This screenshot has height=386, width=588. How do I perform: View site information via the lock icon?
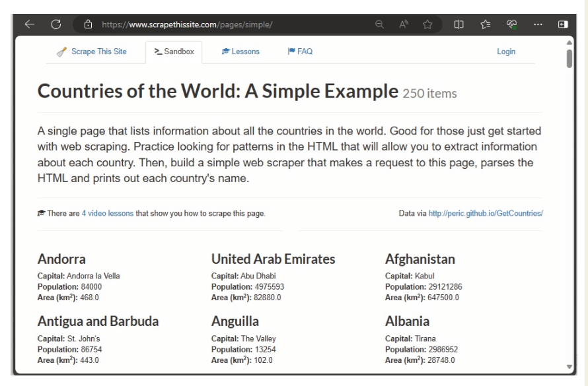88,24
